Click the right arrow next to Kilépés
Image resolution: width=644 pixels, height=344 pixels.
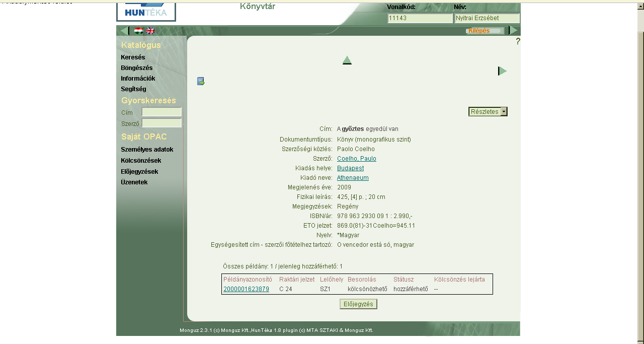(513, 31)
